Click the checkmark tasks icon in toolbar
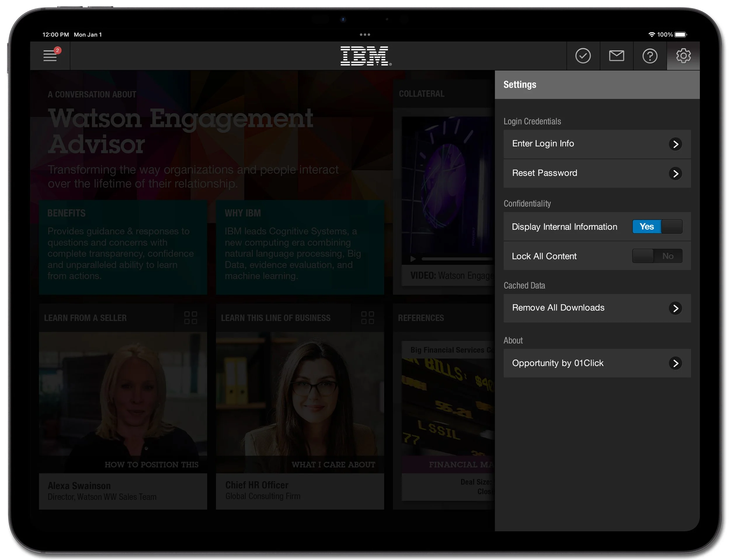730x560 pixels. 583,56
